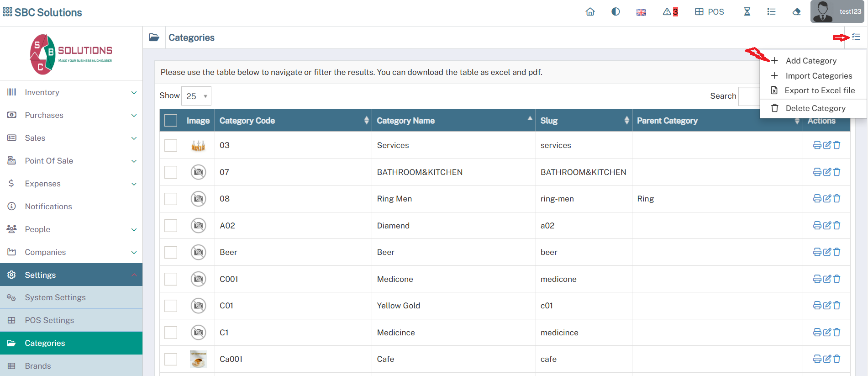868x376 pixels.
Task: Delete the Beer category via trash icon
Action: click(837, 252)
